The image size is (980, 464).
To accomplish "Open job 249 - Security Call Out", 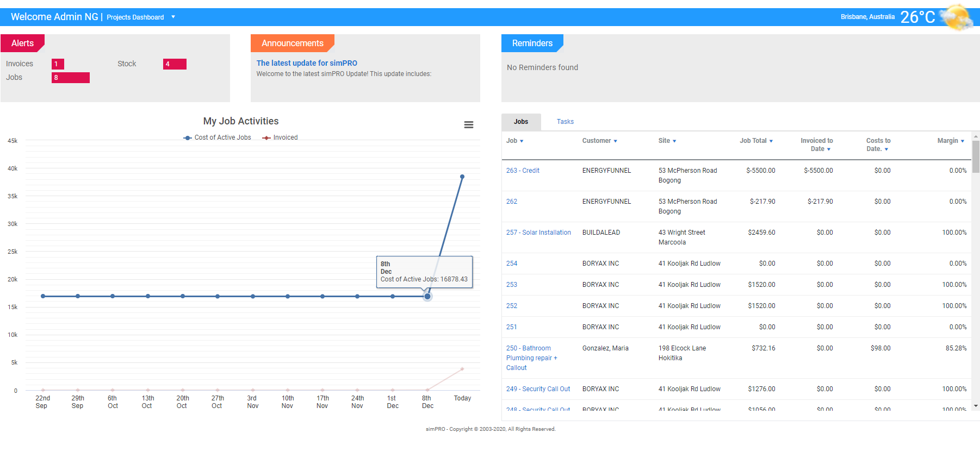I will pos(538,389).
